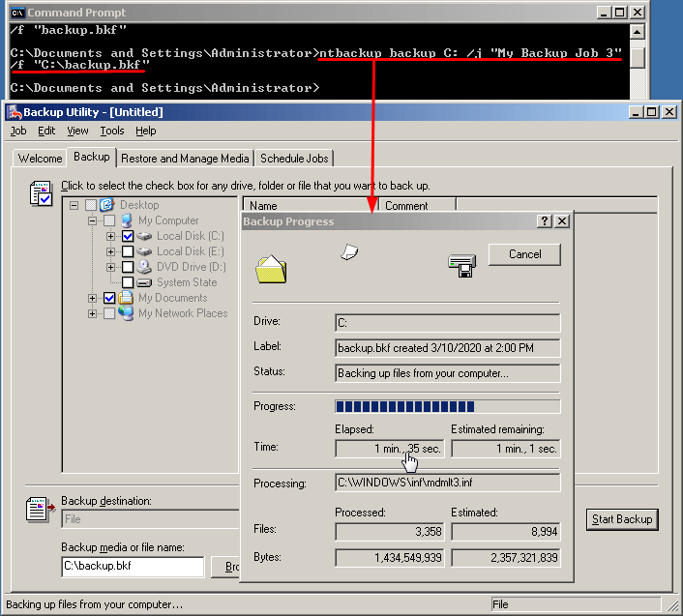683x616 pixels.
Task: Click the Comment column header
Action: (x=417, y=205)
